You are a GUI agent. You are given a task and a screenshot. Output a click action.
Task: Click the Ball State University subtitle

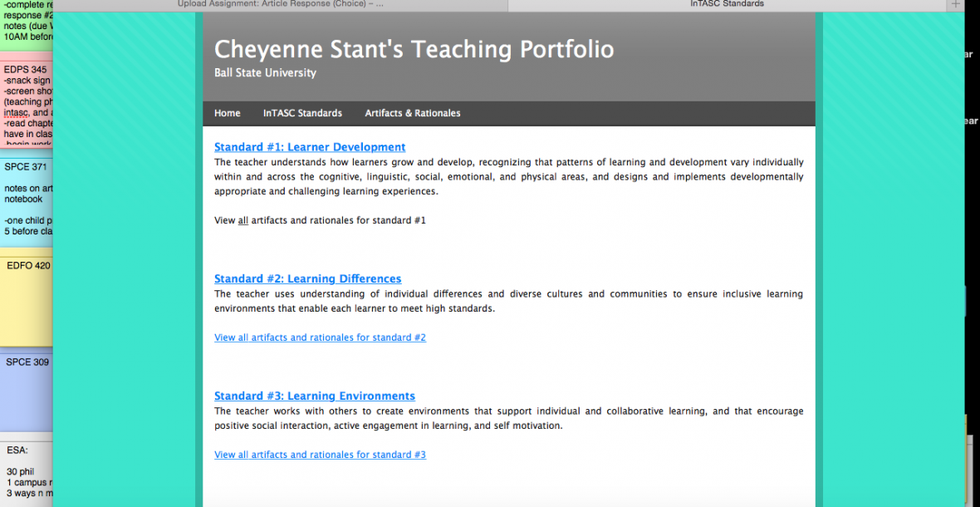click(x=265, y=73)
